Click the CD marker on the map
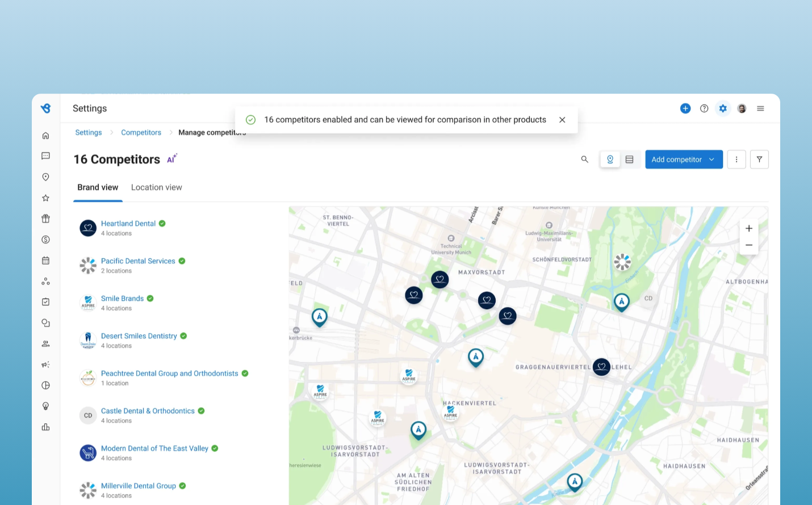The height and width of the screenshot is (505, 812). (x=648, y=298)
